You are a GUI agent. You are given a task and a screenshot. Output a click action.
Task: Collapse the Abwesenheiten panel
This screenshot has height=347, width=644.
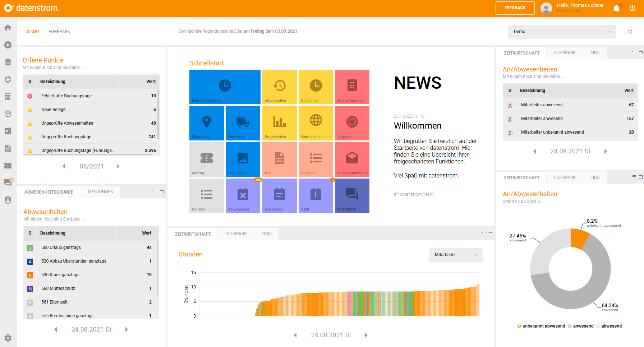tap(155, 191)
